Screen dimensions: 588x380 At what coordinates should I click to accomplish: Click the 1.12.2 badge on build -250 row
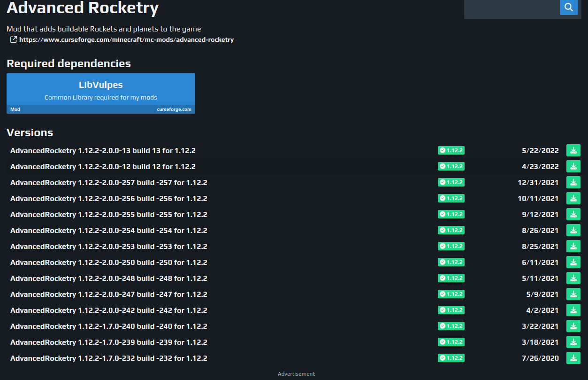point(451,262)
